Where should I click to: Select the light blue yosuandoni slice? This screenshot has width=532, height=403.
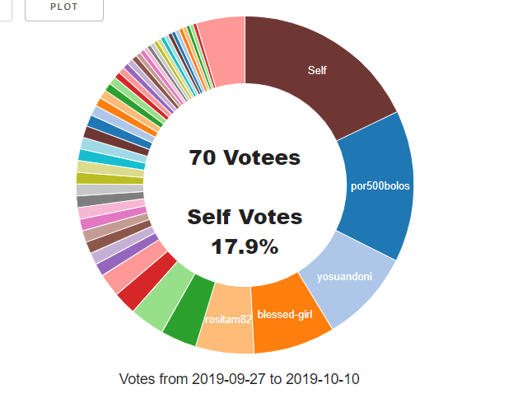coord(346,285)
